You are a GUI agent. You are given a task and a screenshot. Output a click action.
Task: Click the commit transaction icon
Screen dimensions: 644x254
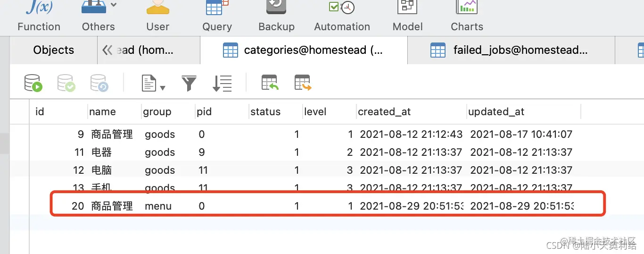tap(66, 84)
